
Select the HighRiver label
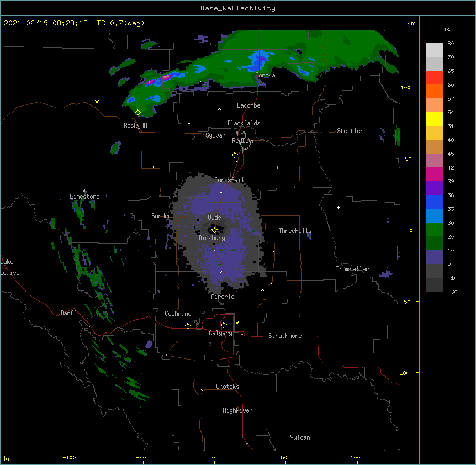pos(237,410)
